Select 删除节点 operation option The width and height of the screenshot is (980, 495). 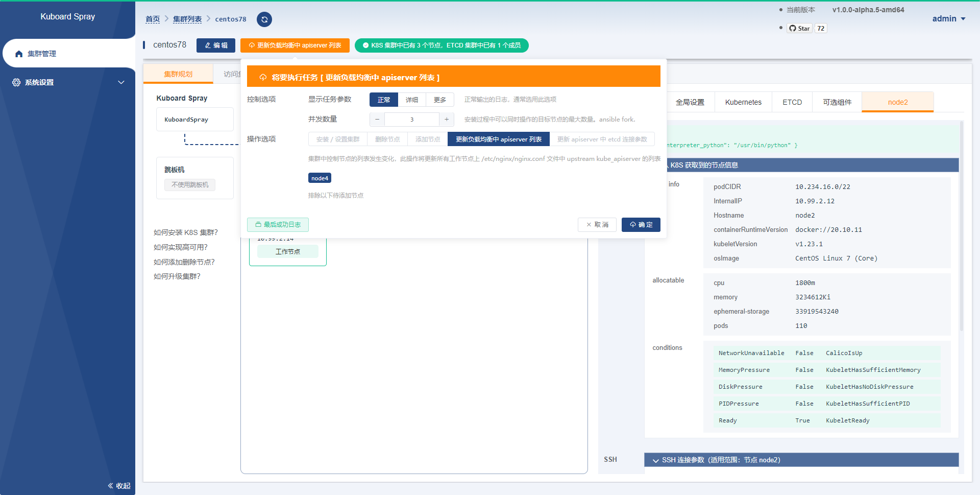[x=387, y=139]
